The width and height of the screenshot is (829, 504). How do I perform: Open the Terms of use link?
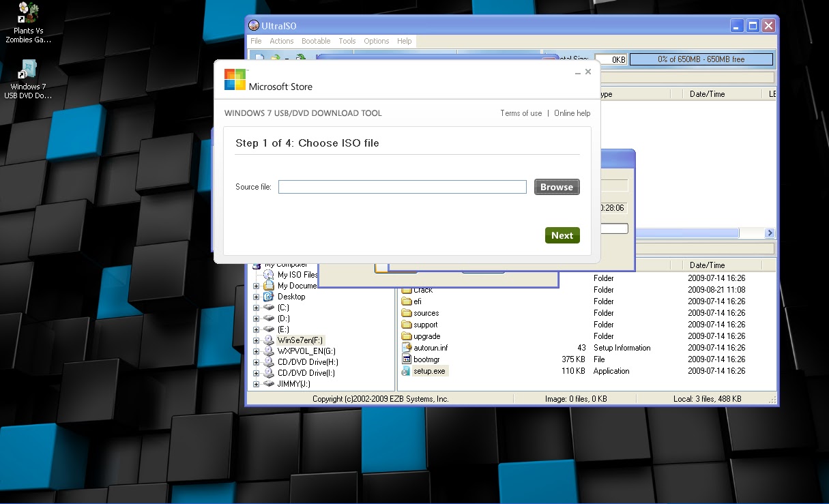[521, 113]
